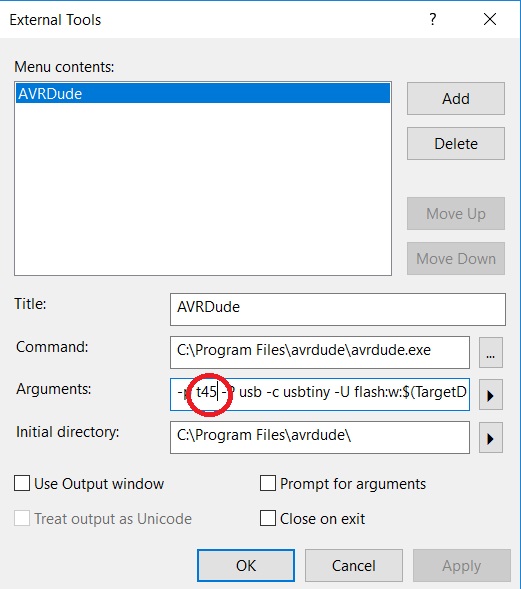Click the Cancel button
This screenshot has width=521, height=589.
[353, 566]
